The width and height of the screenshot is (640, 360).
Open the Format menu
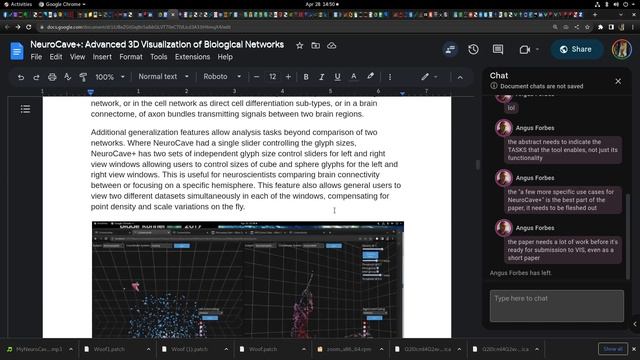point(131,57)
